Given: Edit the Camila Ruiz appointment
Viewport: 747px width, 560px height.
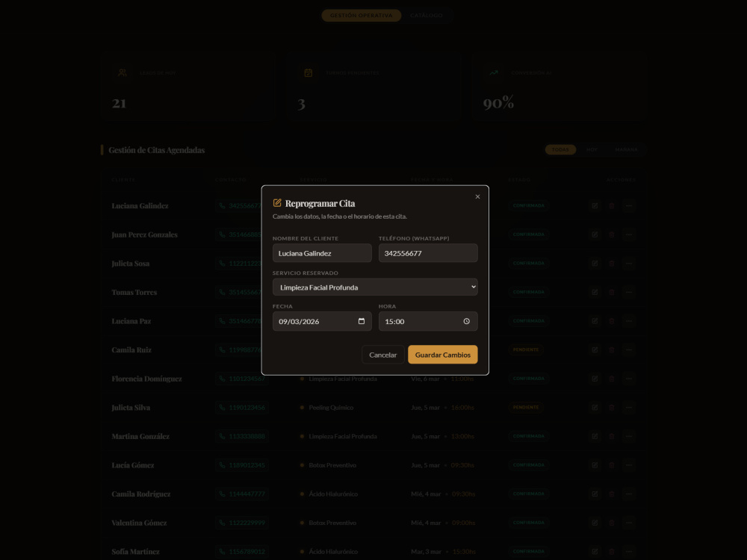Looking at the screenshot, I should coord(595,350).
